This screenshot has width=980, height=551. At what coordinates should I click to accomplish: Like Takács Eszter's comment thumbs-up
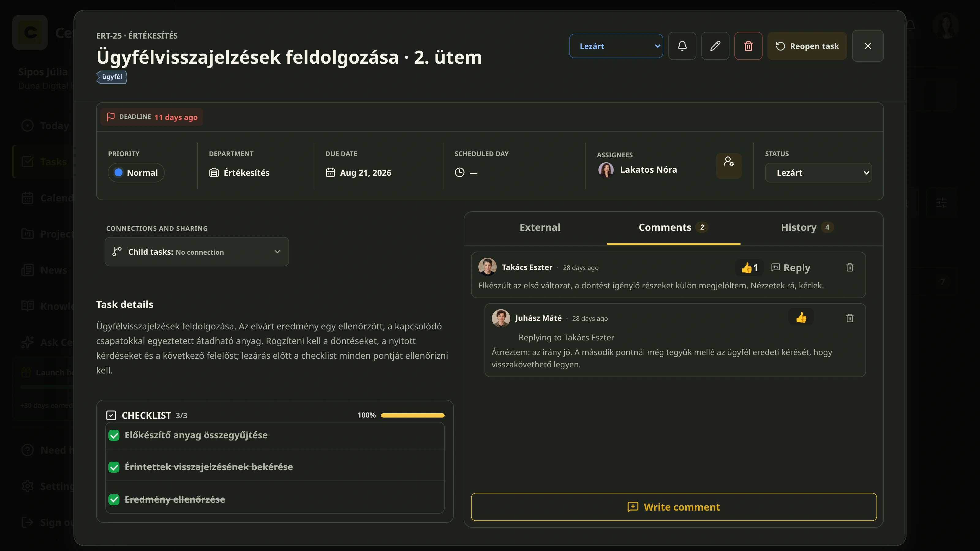tap(749, 268)
